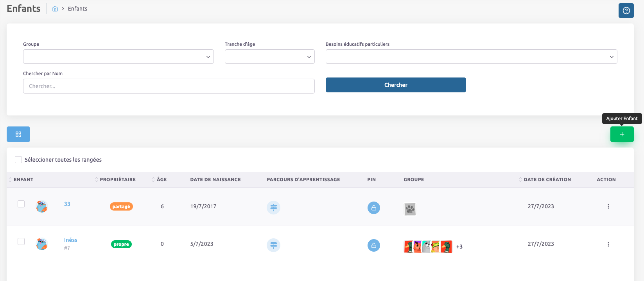Viewport: 644px width, 281px height.
Task: Click the PIN lock icon for Inéss
Action: pos(373,245)
